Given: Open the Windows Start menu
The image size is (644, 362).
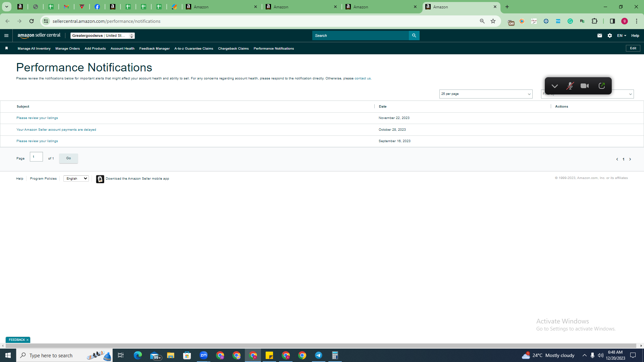Looking at the screenshot, I should click(8, 355).
